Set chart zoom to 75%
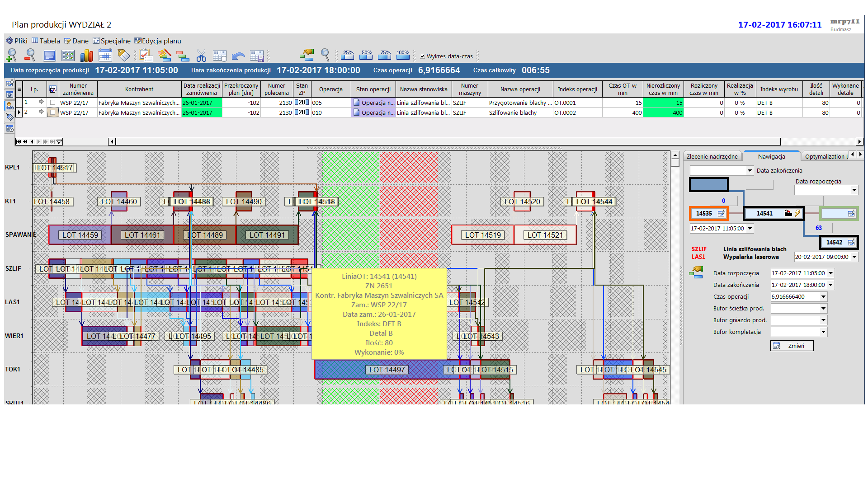This screenshot has height=488, width=868. (385, 55)
